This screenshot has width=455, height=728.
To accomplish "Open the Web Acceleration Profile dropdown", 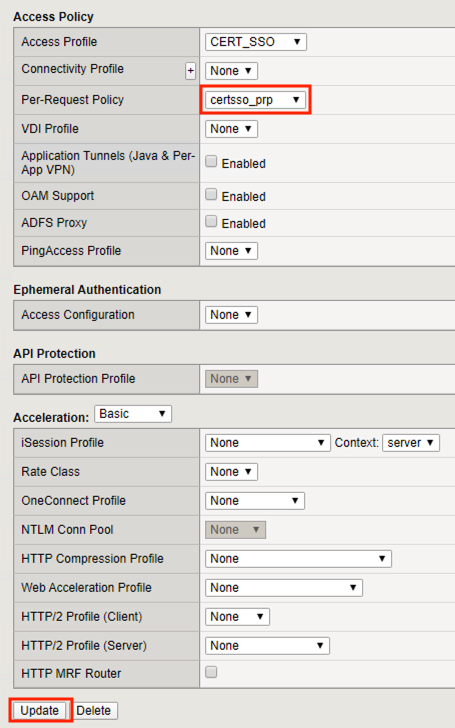I will (x=284, y=588).
